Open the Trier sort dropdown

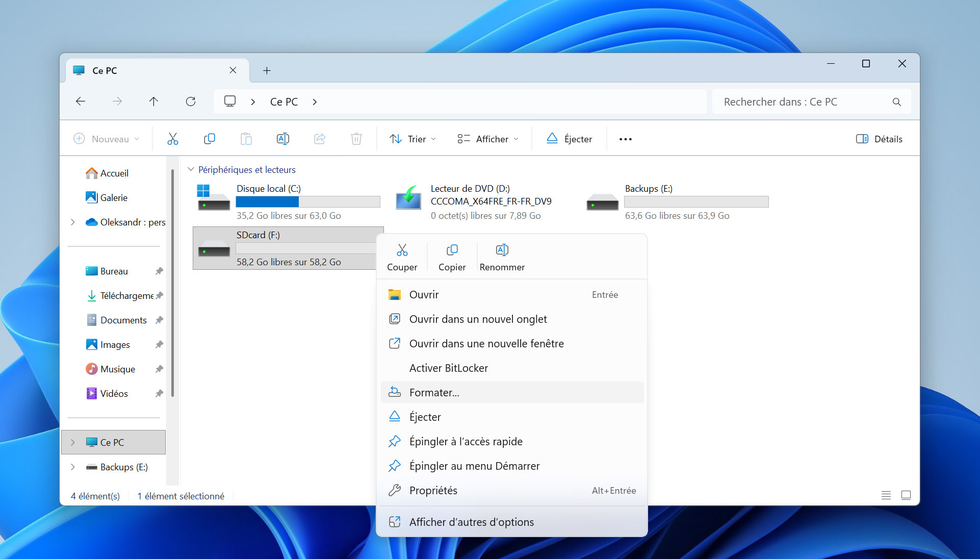point(413,139)
